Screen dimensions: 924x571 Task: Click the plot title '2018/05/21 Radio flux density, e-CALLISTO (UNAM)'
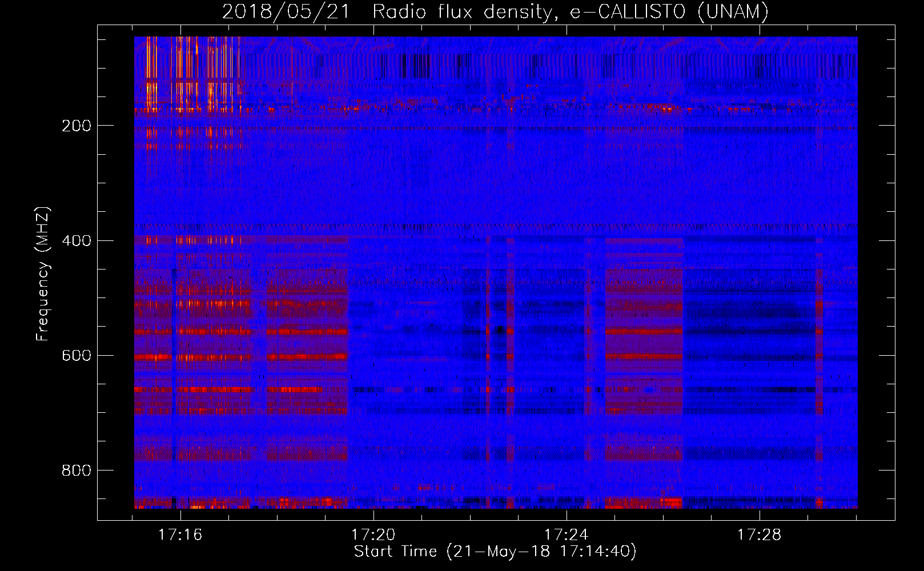(496, 11)
